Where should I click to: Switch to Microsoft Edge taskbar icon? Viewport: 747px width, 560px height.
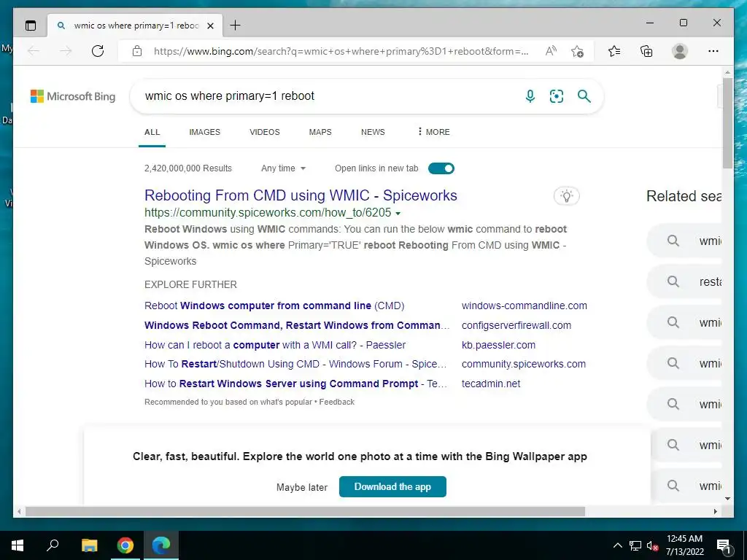click(x=161, y=545)
